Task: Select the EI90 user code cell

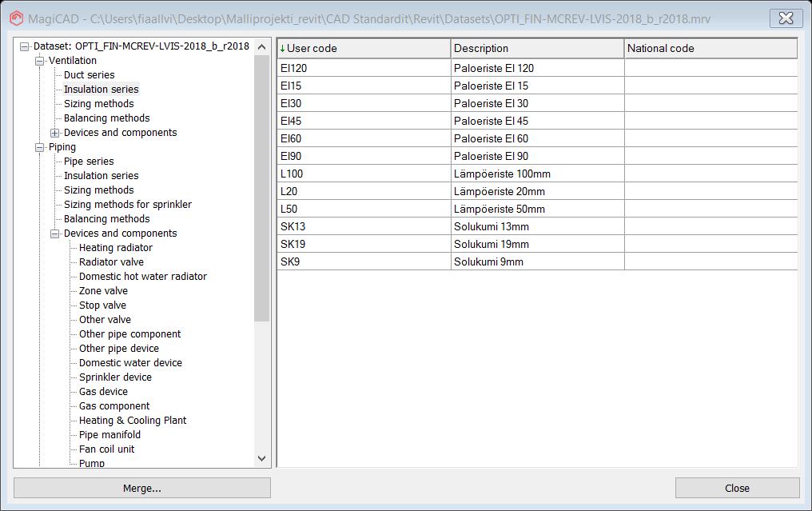Action: click(x=364, y=157)
